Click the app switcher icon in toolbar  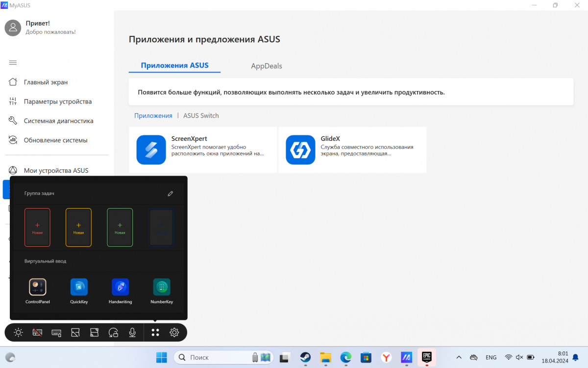pyautogui.click(x=75, y=333)
